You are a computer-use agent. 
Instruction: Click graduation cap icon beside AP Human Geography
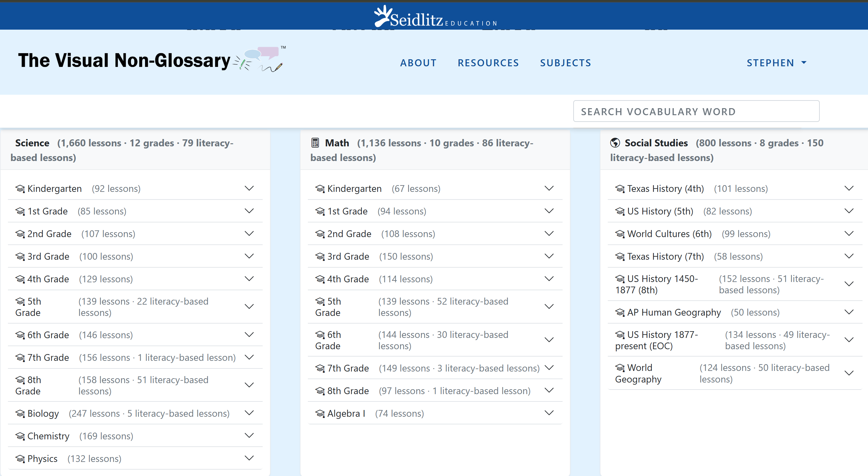pyautogui.click(x=620, y=313)
